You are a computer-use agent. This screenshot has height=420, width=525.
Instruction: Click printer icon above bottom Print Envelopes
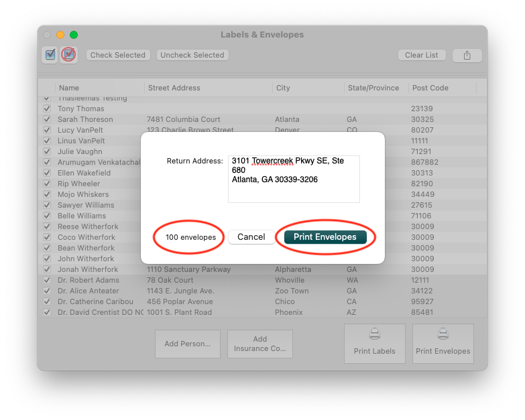tap(443, 334)
